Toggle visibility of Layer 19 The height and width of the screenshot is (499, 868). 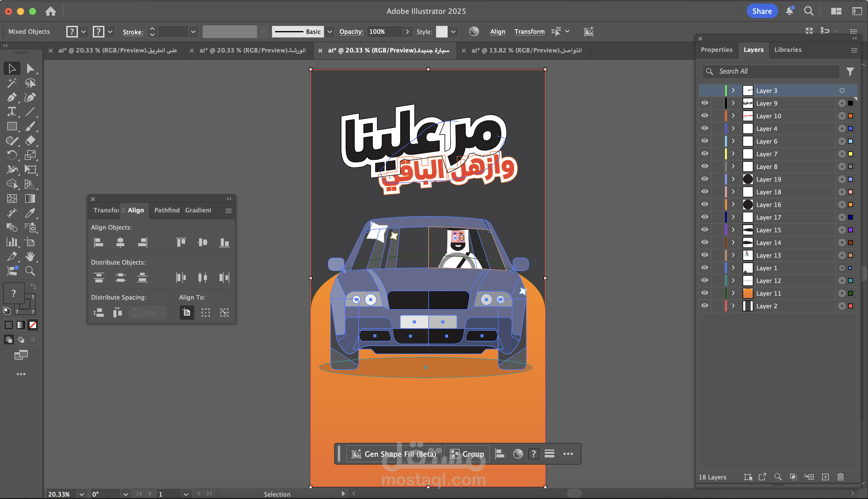click(x=705, y=179)
